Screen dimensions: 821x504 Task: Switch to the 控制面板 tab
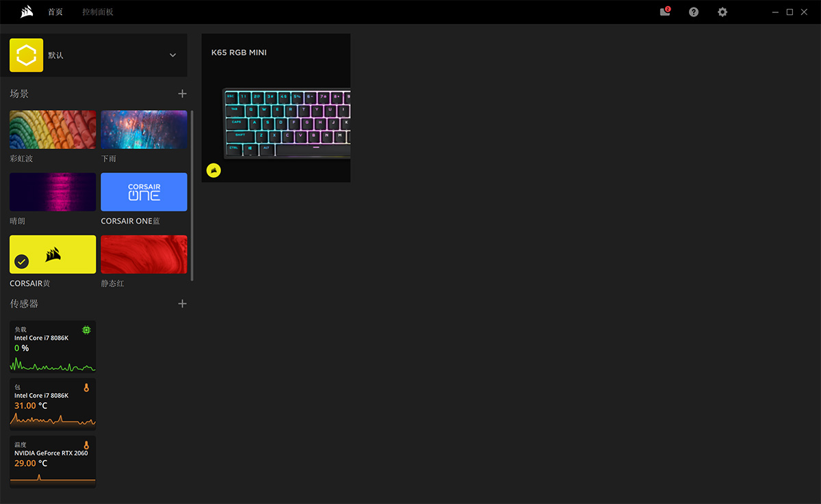(98, 12)
